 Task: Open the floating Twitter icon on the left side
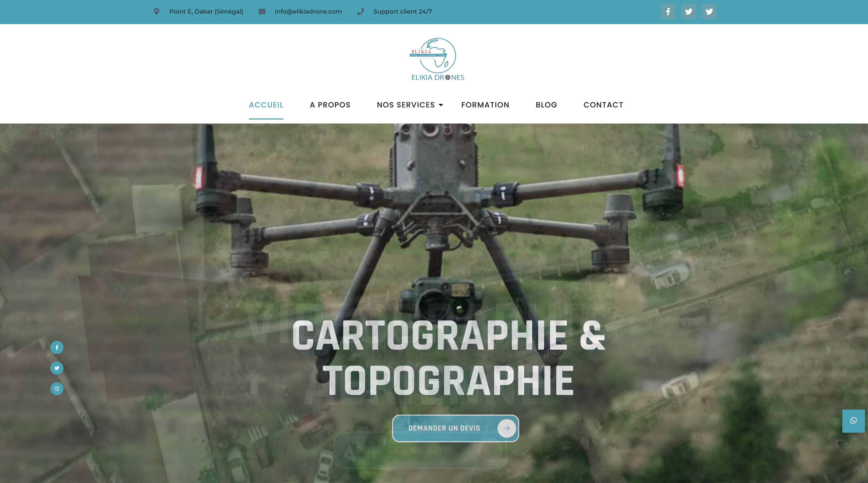click(x=57, y=368)
